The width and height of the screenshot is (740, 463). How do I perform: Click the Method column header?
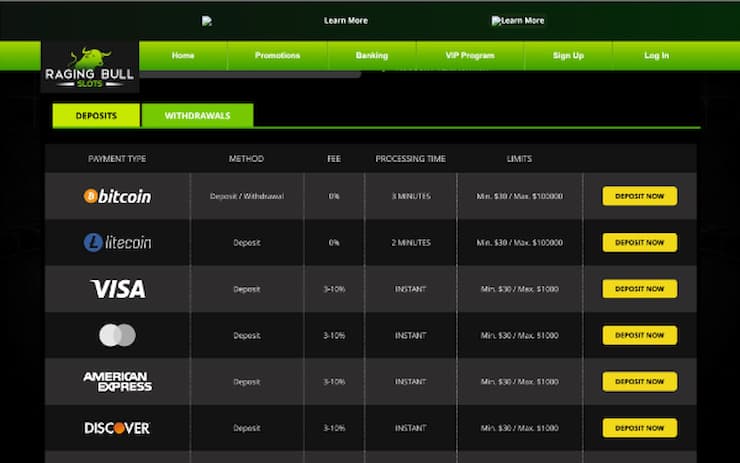(x=246, y=159)
